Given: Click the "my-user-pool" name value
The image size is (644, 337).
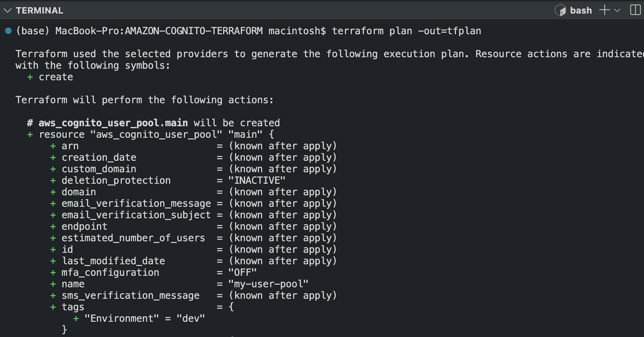Looking at the screenshot, I should [x=268, y=284].
